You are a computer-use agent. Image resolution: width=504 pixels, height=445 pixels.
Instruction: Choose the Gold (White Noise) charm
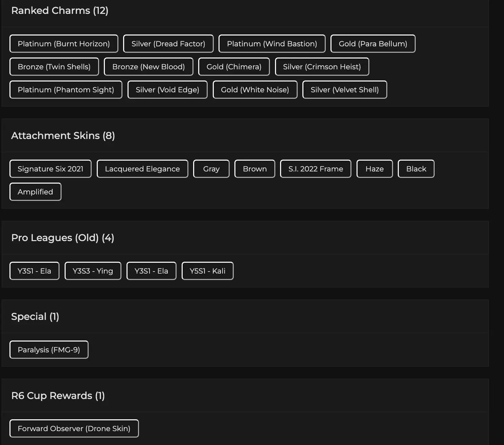coord(255,90)
